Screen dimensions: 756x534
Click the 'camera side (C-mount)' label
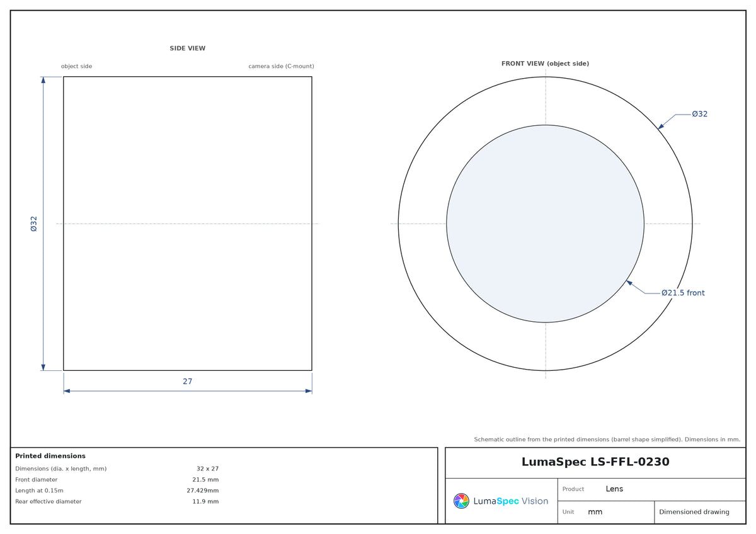pyautogui.click(x=281, y=66)
